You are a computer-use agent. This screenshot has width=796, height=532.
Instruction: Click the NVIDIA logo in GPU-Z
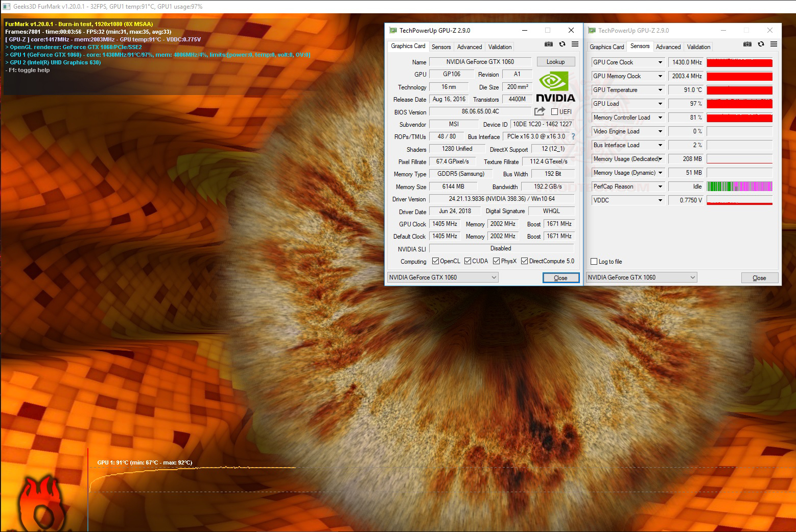[x=555, y=87]
